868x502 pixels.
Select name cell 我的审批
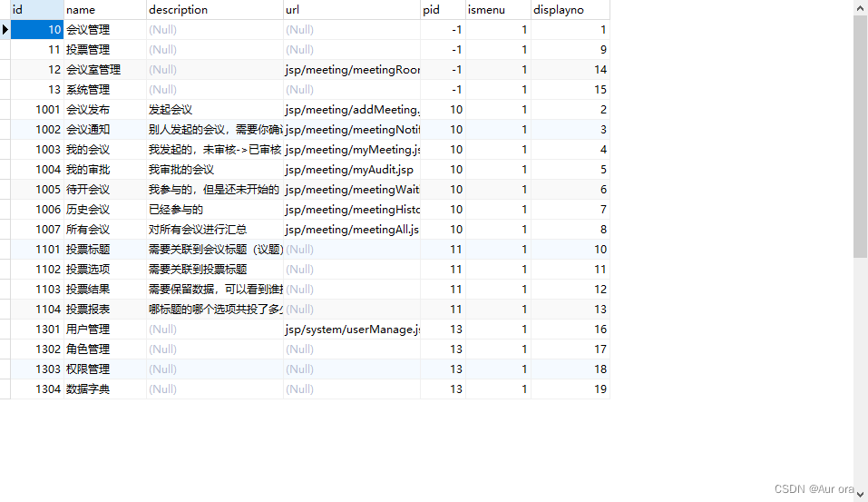coord(105,170)
